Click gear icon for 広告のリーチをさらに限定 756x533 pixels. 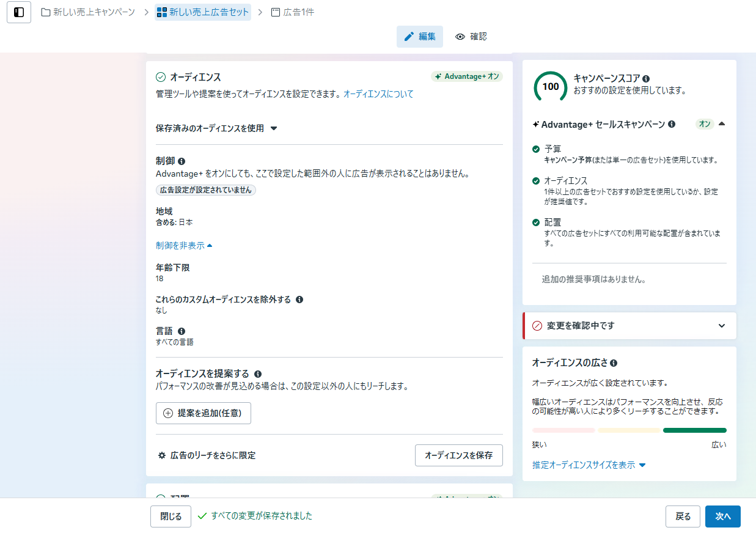(162, 455)
